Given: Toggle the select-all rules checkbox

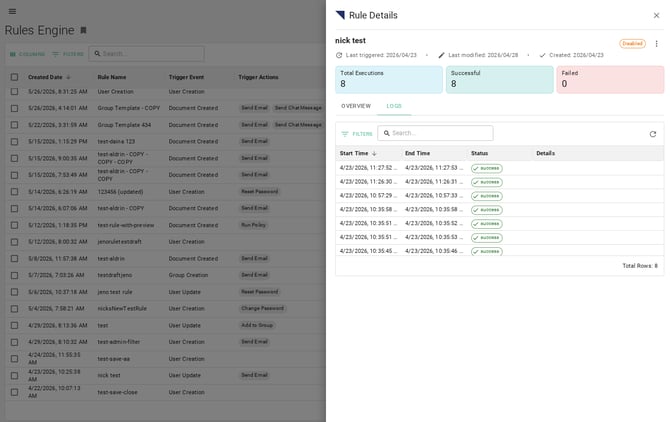Looking at the screenshot, I should (x=15, y=77).
